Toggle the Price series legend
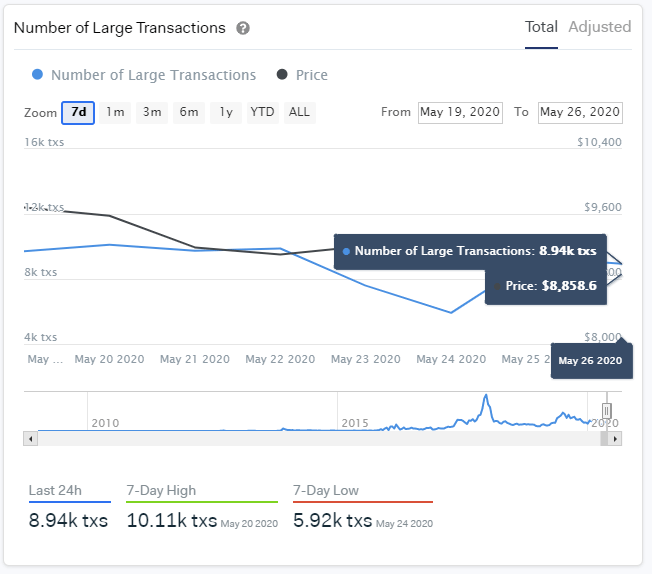The width and height of the screenshot is (652, 574). point(302,75)
